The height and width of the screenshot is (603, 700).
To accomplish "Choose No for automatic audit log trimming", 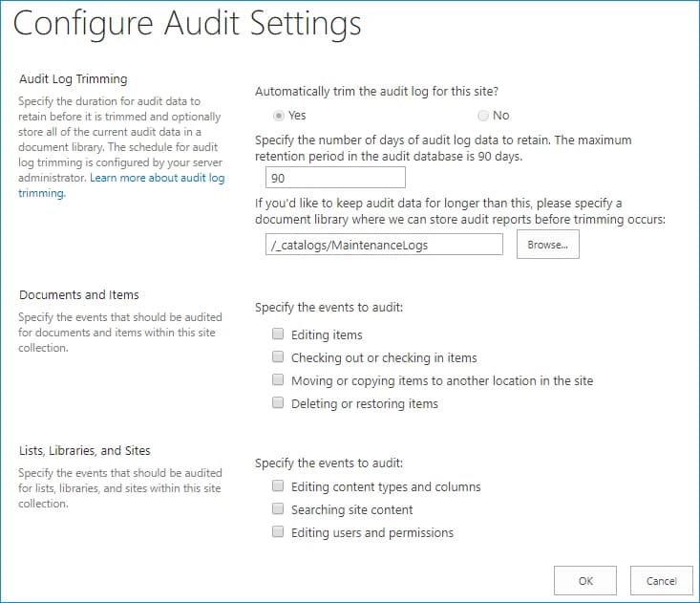I will 483,116.
